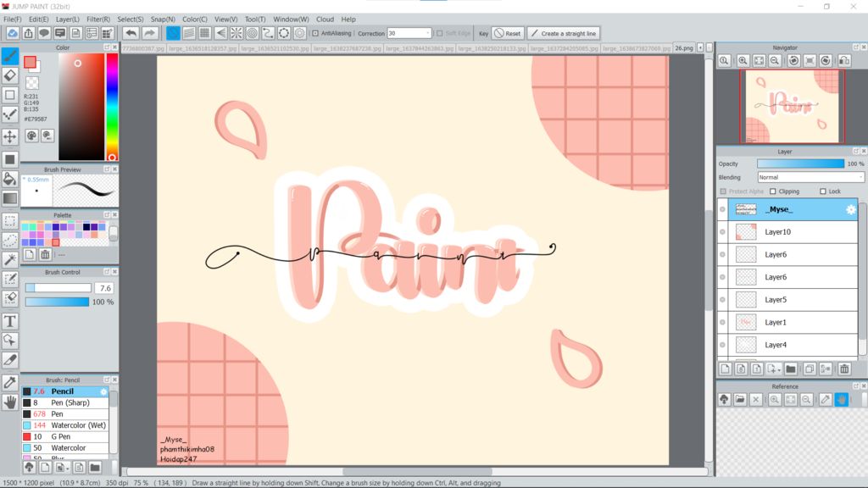This screenshot has width=868, height=488.
Task: Open the Filter menu
Action: coord(98,19)
